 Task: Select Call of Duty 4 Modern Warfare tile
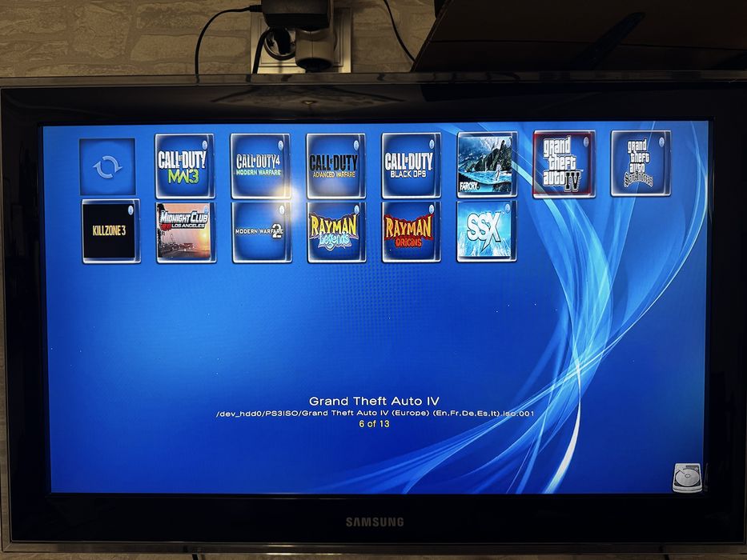pos(260,166)
